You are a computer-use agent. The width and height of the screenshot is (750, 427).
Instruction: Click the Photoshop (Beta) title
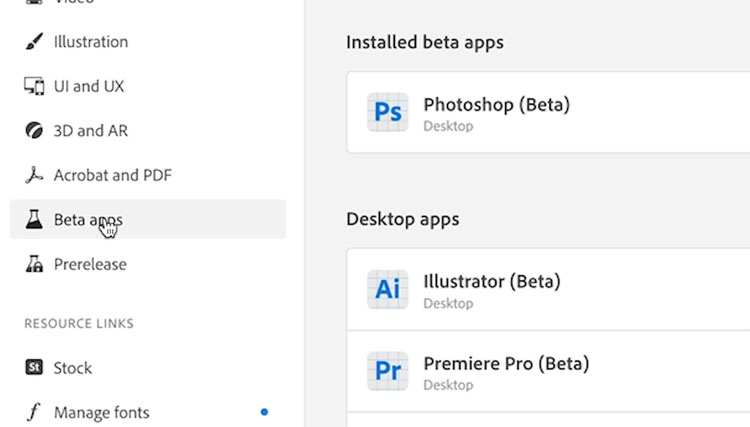tap(496, 105)
